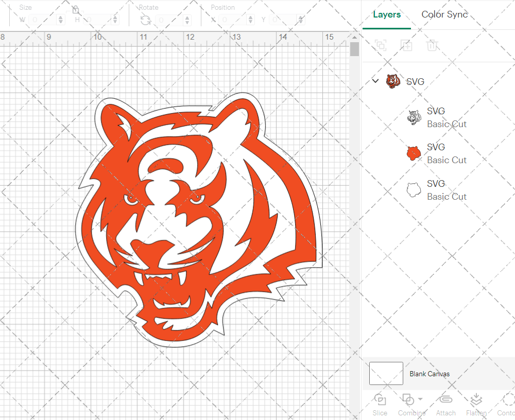The image size is (515, 420).
Task: Switch to the Layers tab
Action: 387,14
